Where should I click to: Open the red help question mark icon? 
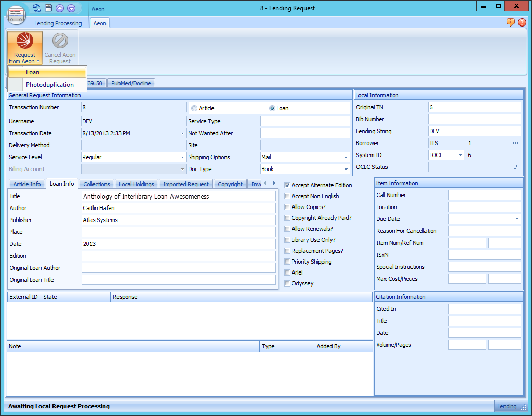point(522,22)
